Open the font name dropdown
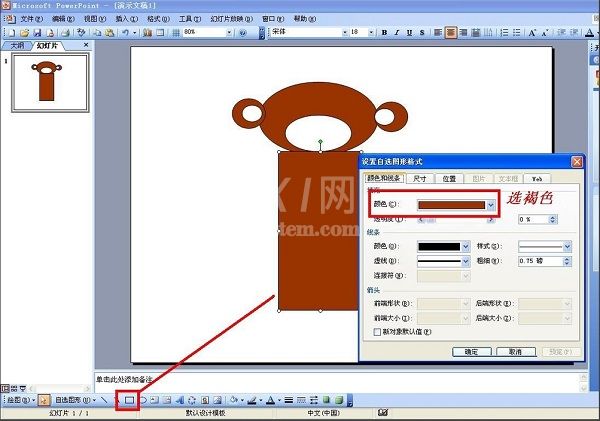Viewport: 600px width, 421px height. pos(345,33)
